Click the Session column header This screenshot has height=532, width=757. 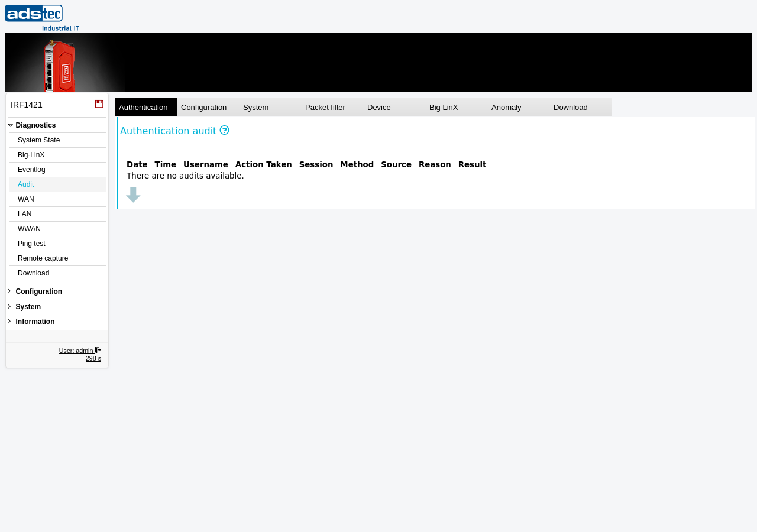tap(316, 164)
